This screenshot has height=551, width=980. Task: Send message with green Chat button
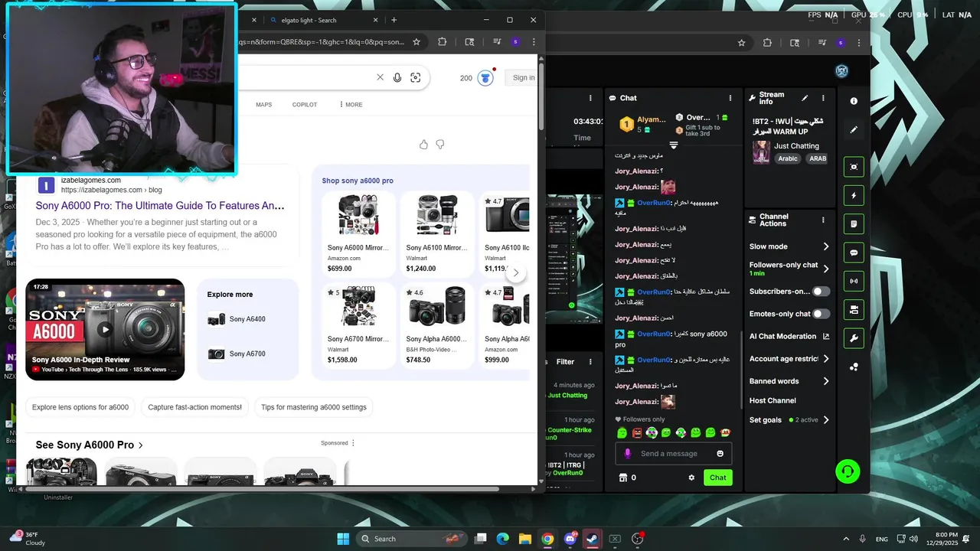click(x=717, y=478)
